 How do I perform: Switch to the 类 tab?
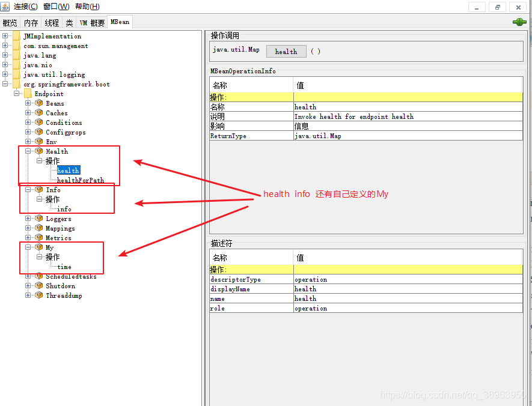[x=69, y=23]
